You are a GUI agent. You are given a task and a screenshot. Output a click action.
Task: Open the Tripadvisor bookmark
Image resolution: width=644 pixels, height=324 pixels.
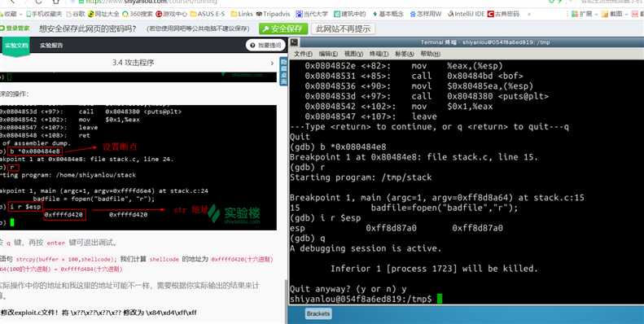(273, 14)
